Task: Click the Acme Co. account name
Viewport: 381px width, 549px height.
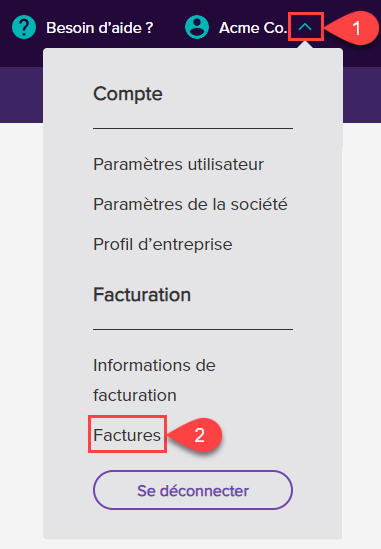Action: pos(252,28)
